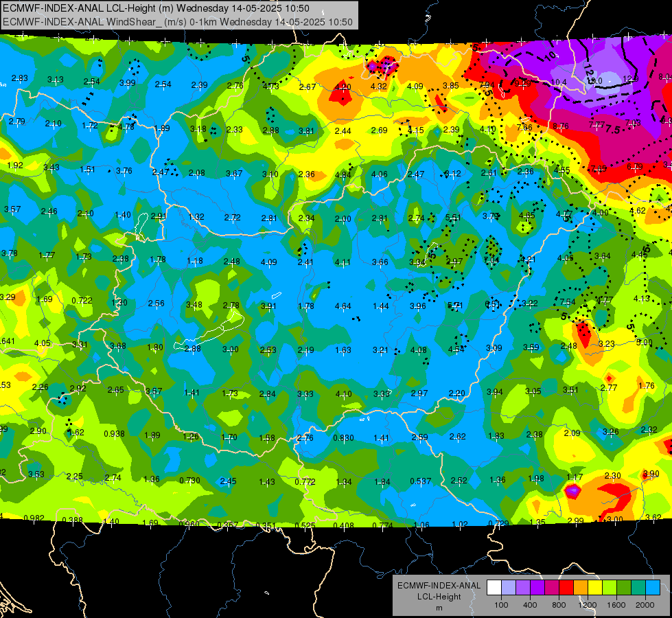Click the legend's LCL-Height label

click(x=439, y=597)
